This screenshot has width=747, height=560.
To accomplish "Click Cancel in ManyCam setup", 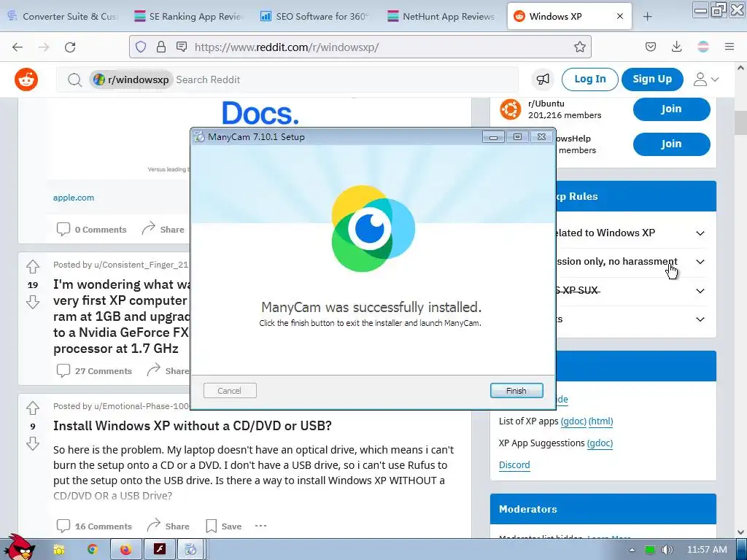I will 230,391.
